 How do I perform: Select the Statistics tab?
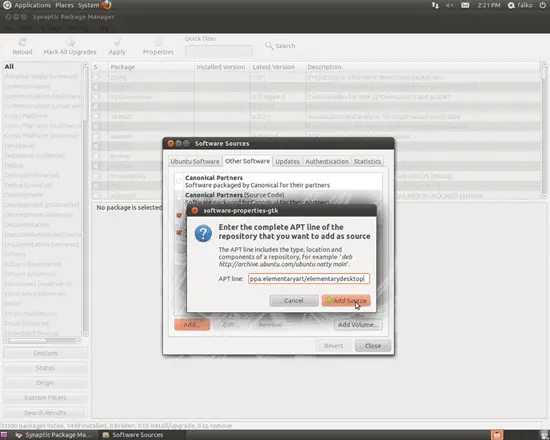[367, 161]
